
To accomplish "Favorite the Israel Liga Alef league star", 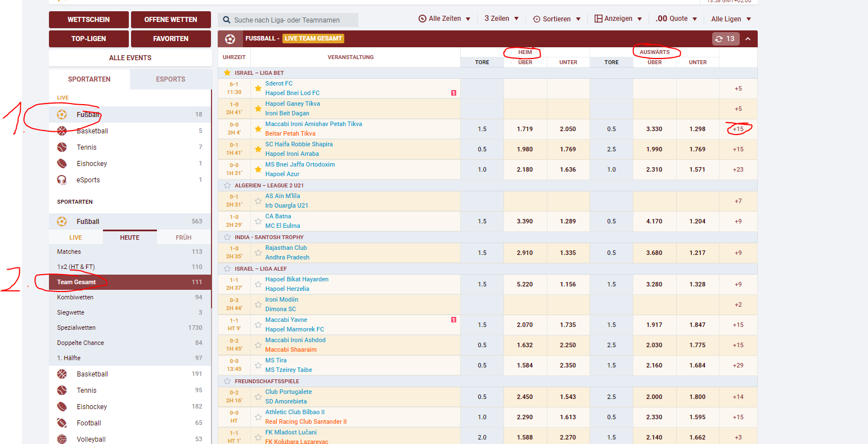I will [227, 269].
